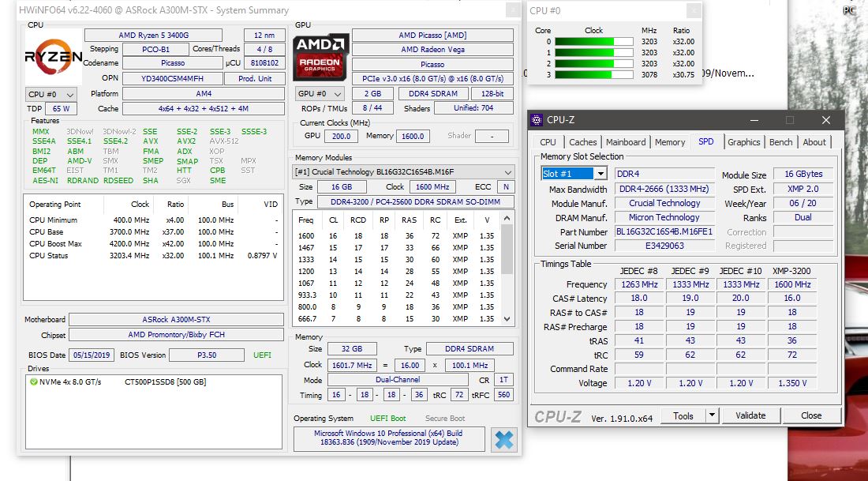The image size is (868, 481).
Task: Open the GPU #0 selector dropdown
Action: pyautogui.click(x=319, y=94)
